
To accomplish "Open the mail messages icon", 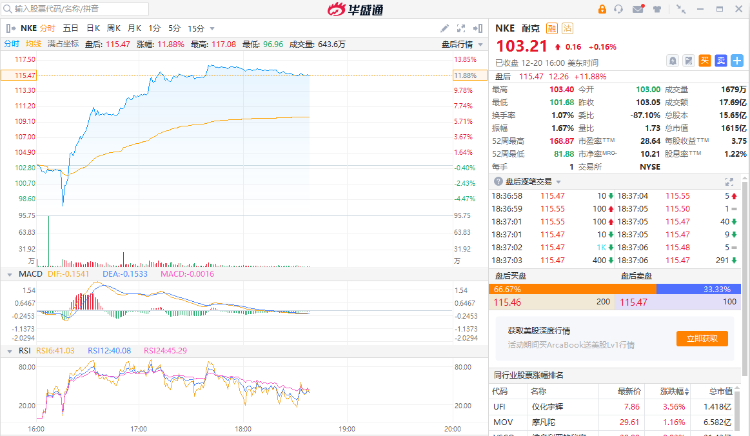I will pyautogui.click(x=638, y=9).
